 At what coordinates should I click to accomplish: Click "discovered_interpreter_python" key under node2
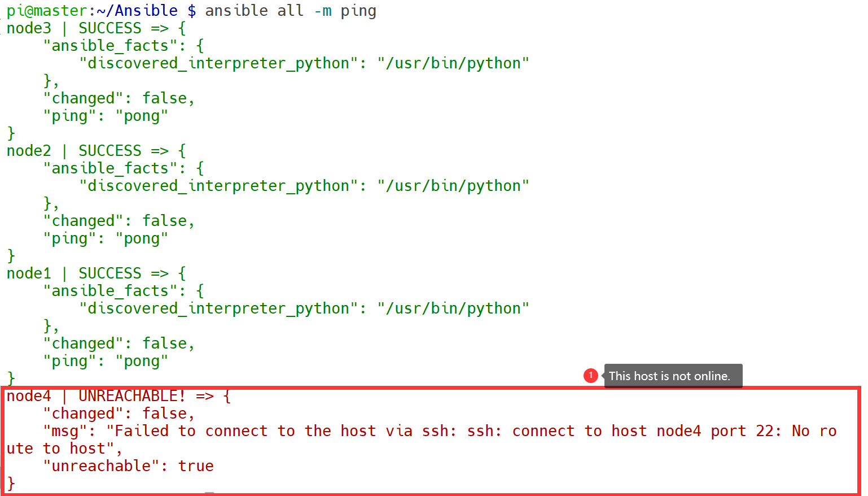[218, 186]
